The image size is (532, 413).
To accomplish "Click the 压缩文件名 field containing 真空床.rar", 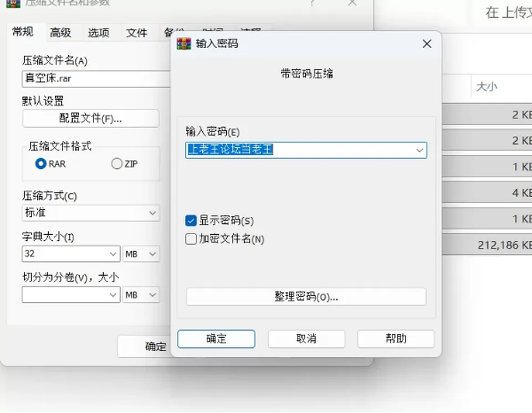I will click(x=96, y=79).
